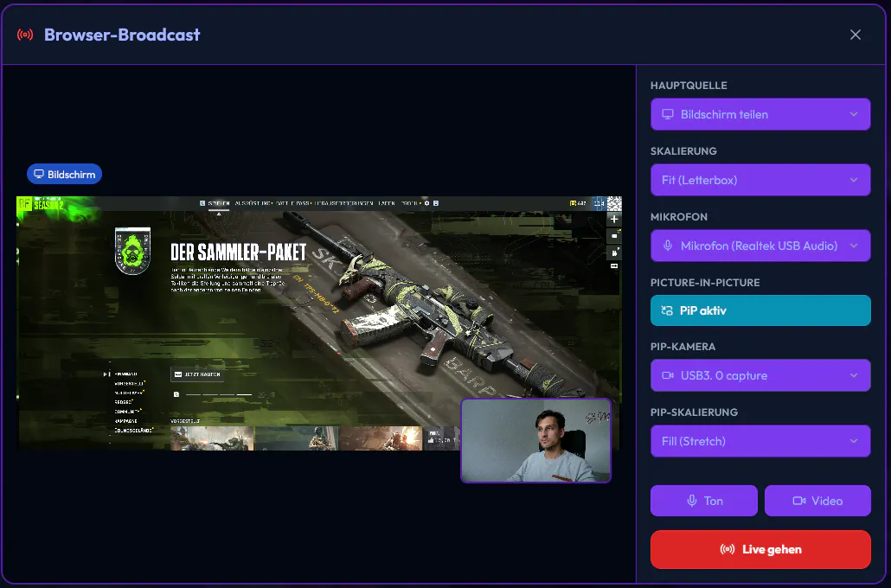The width and height of the screenshot is (891, 588).
Task: Click the plus icon in the screen preview
Action: 613,220
